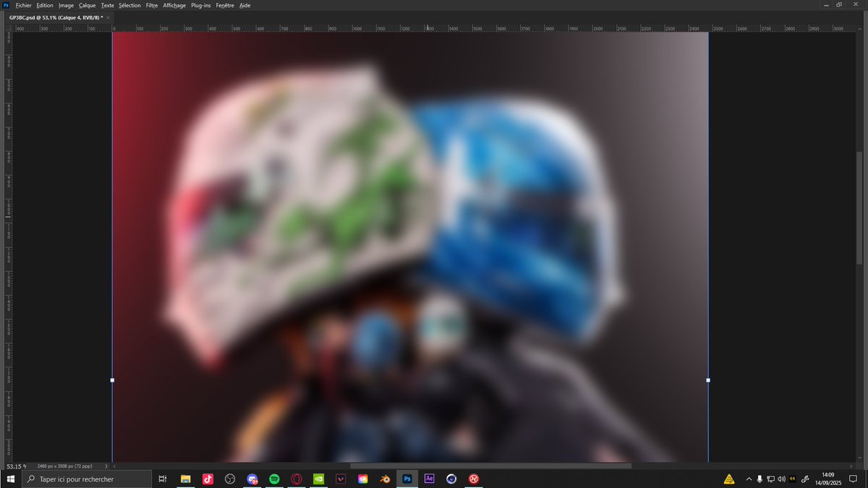
Task: Click the right transform handle on canvas
Action: click(x=708, y=380)
